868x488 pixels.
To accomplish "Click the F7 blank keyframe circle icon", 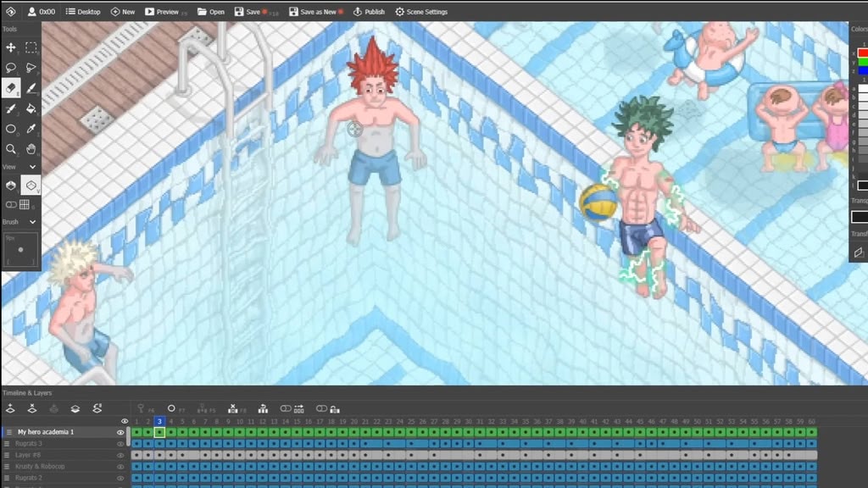I will point(171,409).
